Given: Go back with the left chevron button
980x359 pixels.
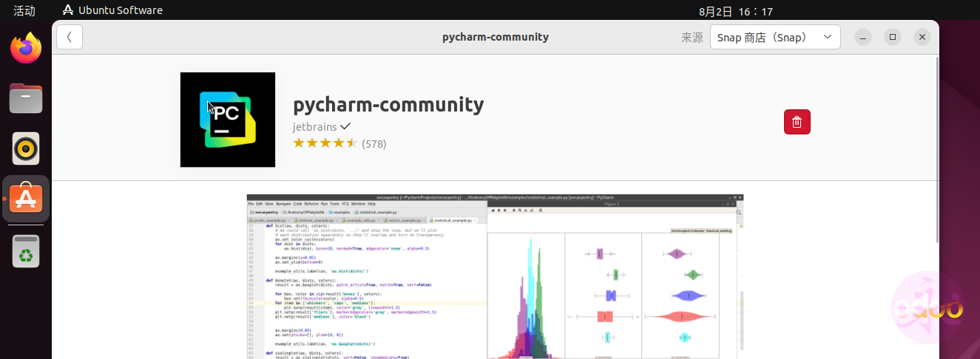Looking at the screenshot, I should (70, 37).
